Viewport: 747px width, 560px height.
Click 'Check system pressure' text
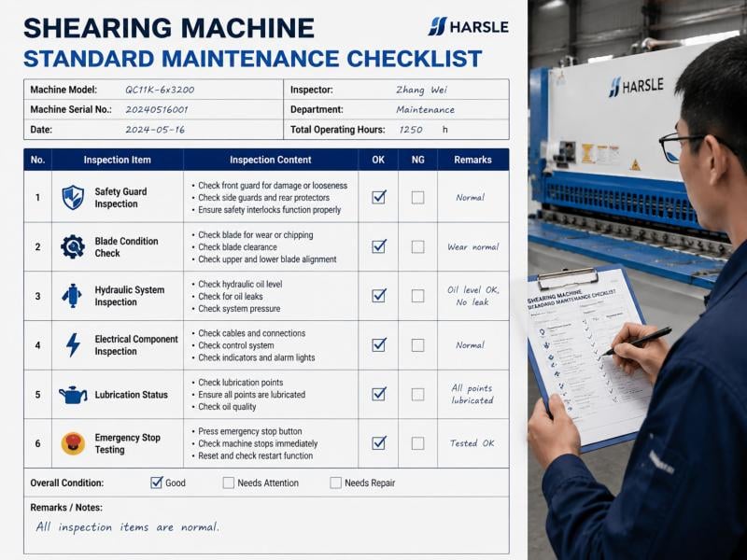pyautogui.click(x=239, y=309)
